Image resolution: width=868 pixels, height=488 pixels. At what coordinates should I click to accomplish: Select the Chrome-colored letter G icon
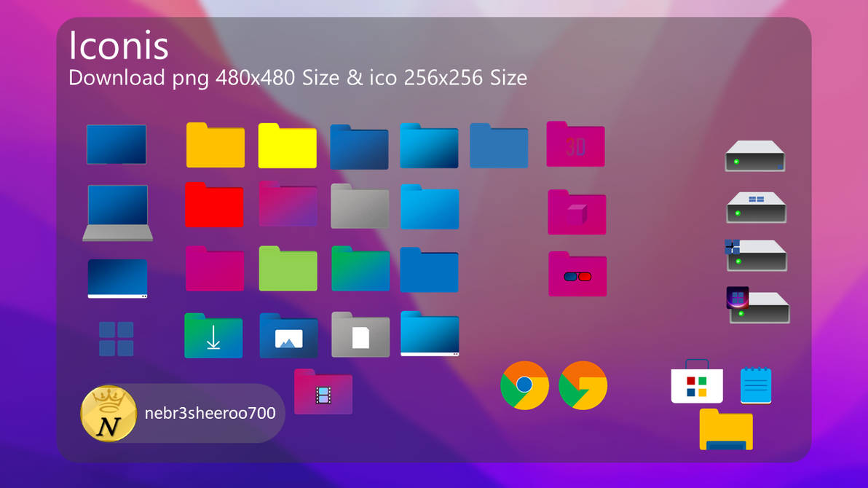coord(583,385)
